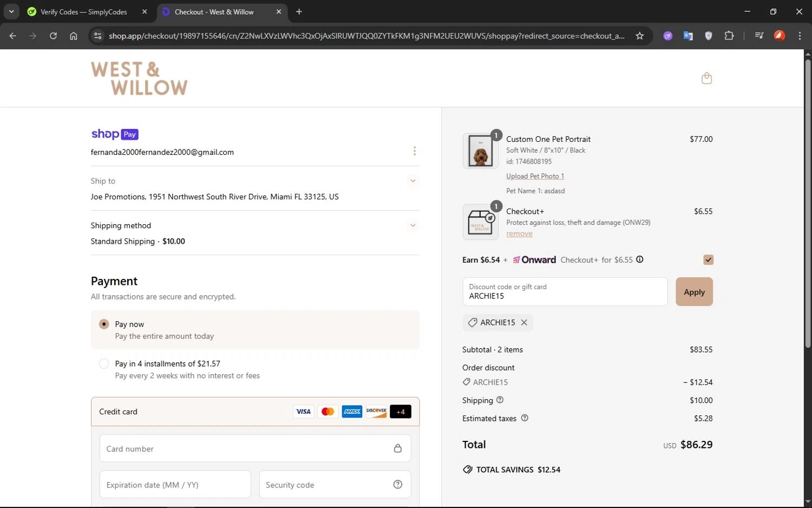Click the Checkout+ package thumbnail
The width and height of the screenshot is (812, 508).
coord(480,222)
